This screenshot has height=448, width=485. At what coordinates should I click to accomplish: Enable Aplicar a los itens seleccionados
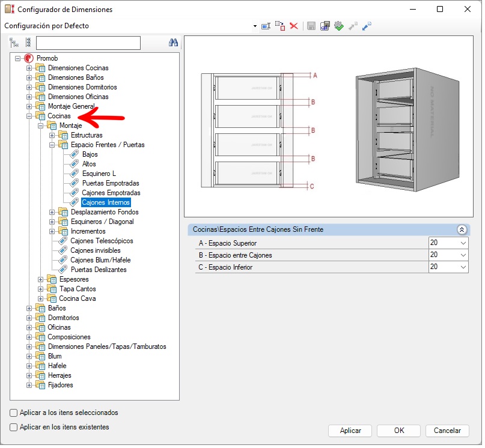point(14,413)
